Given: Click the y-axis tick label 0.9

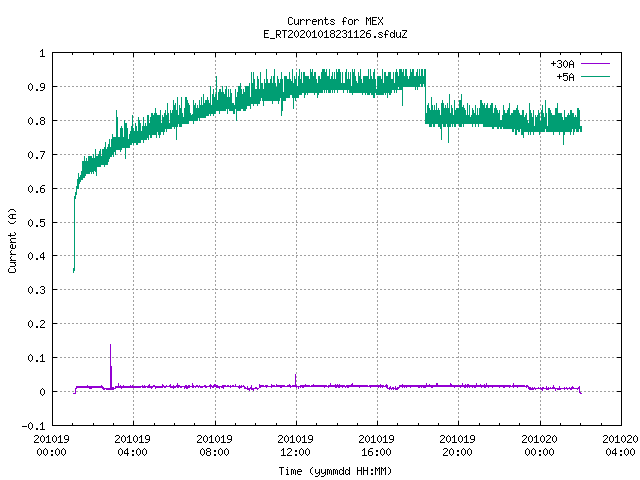Looking at the screenshot, I should pyautogui.click(x=36, y=87).
